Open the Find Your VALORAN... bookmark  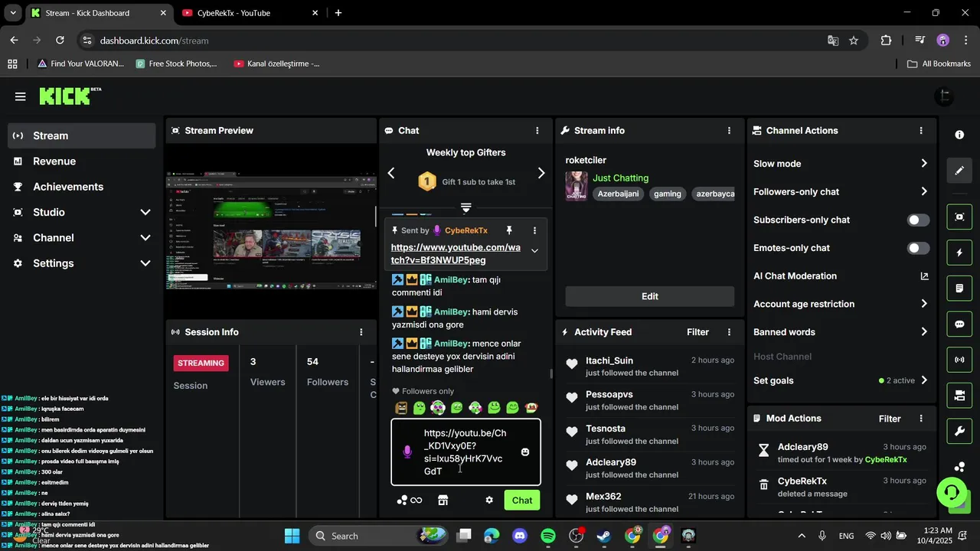pyautogui.click(x=80, y=64)
